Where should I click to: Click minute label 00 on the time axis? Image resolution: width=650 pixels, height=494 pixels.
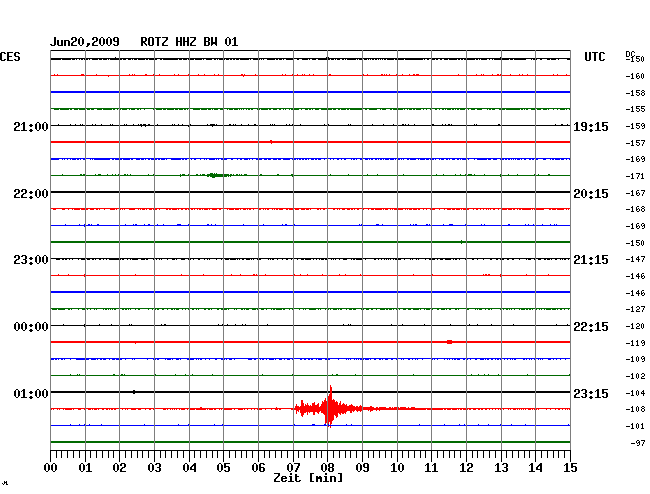pyautogui.click(x=51, y=468)
